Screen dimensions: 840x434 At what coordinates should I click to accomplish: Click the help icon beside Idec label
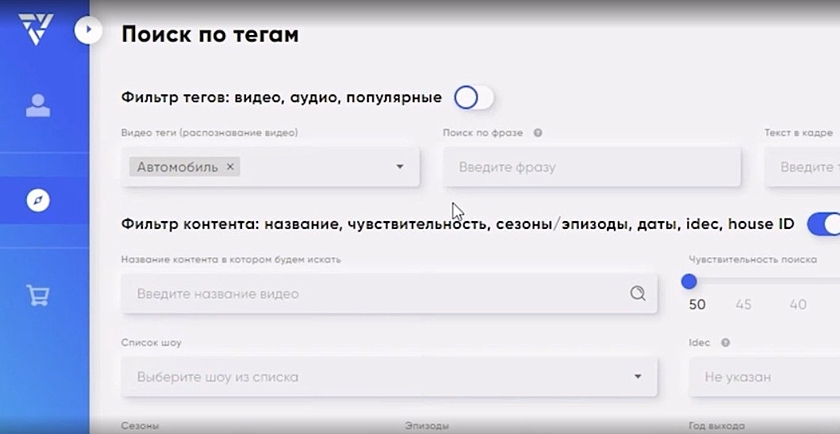coord(725,343)
